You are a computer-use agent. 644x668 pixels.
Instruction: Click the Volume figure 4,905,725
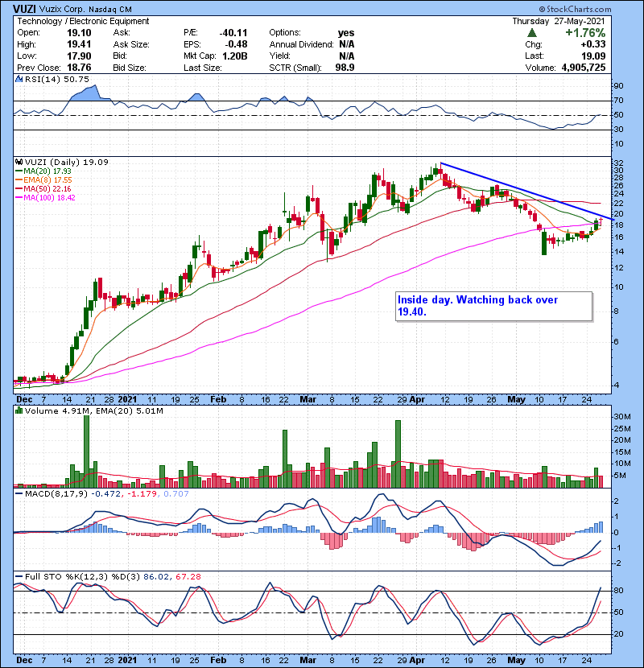tap(584, 68)
